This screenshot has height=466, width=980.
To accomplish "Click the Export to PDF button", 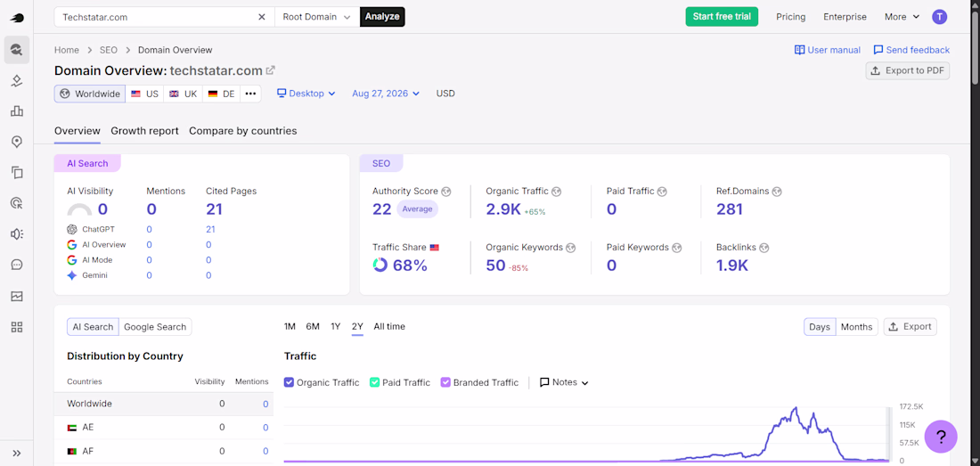I will click(908, 70).
